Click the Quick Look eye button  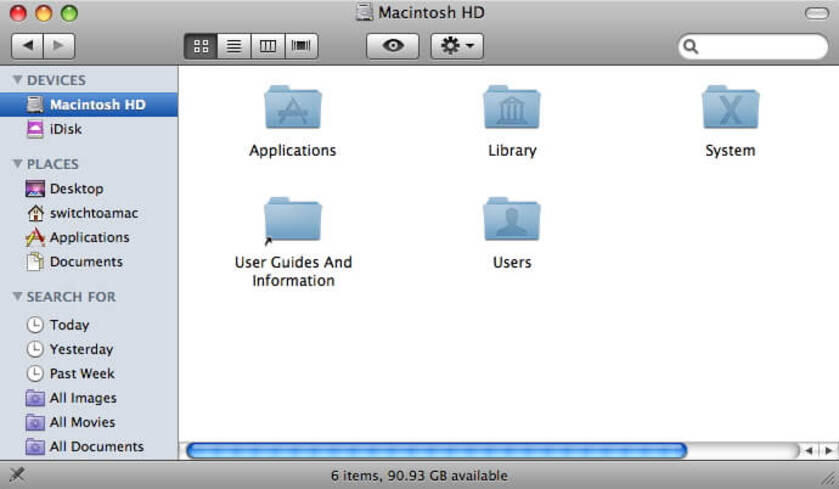tap(393, 46)
